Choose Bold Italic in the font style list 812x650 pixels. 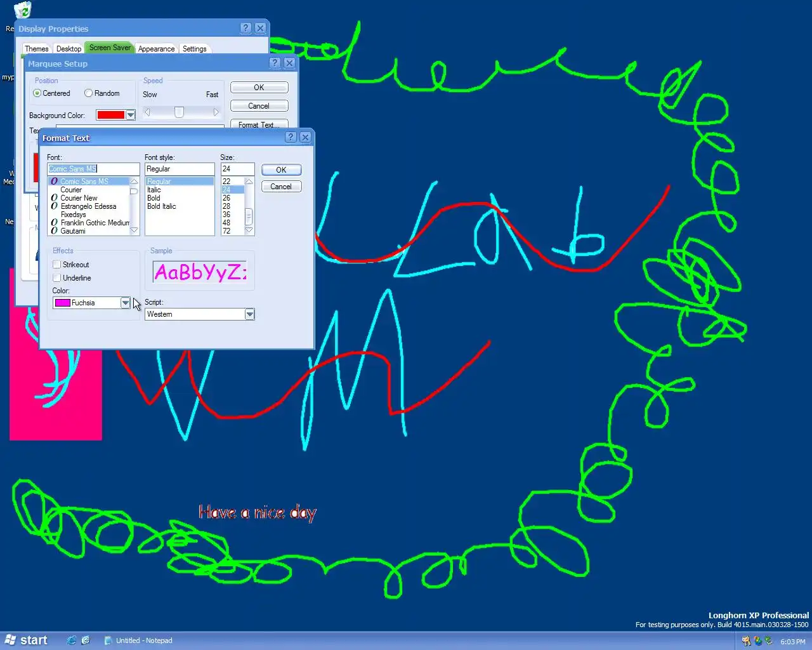tap(180, 206)
